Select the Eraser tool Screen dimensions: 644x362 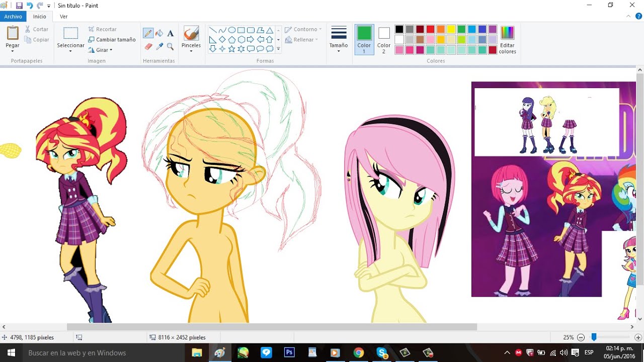[x=148, y=46]
